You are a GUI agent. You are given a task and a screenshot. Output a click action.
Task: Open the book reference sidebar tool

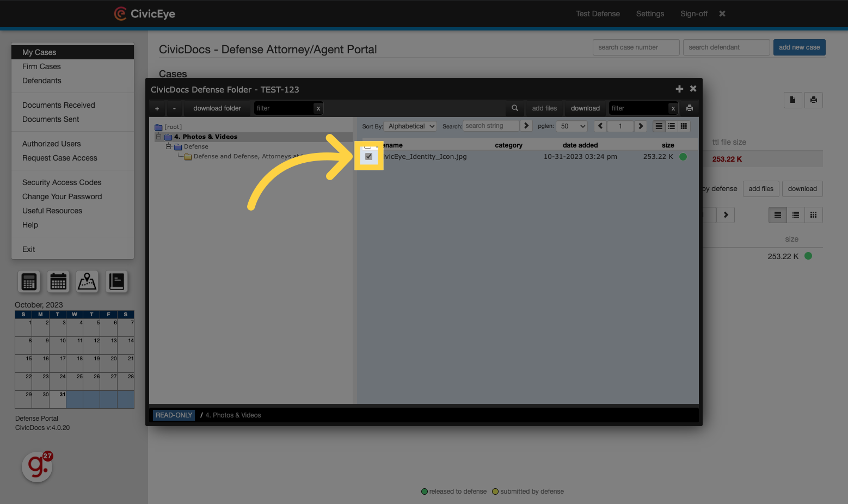116,281
